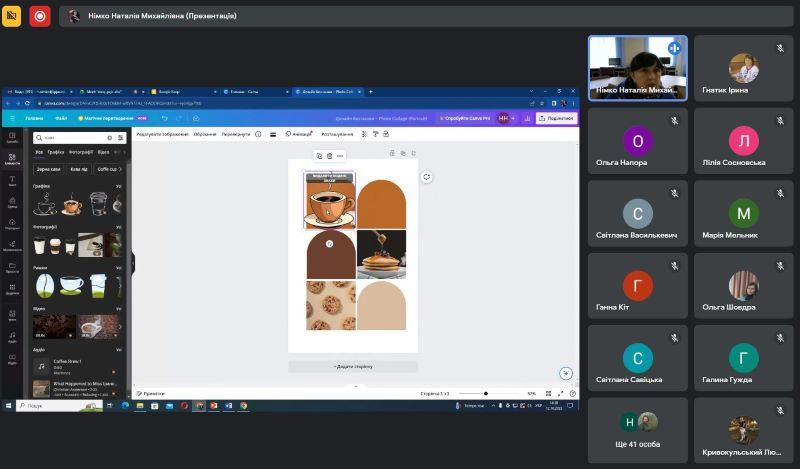Click the image info icon in toolbar
800x469 pixels.
click(258, 134)
